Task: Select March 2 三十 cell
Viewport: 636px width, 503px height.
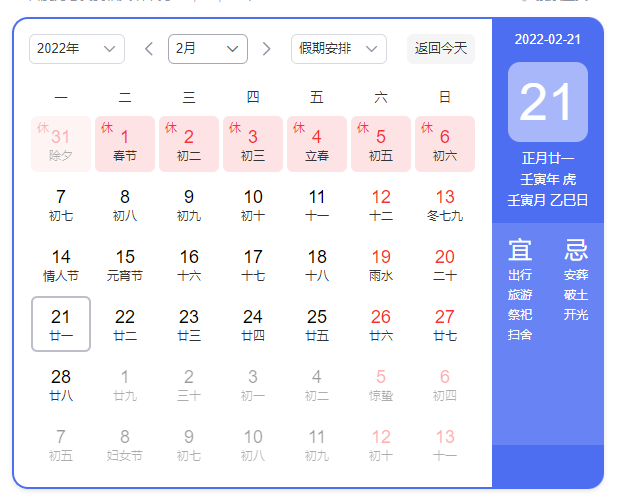Action: pos(189,384)
